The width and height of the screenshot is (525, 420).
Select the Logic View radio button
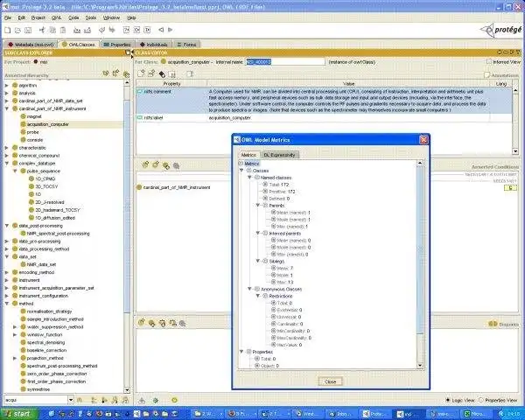448,400
